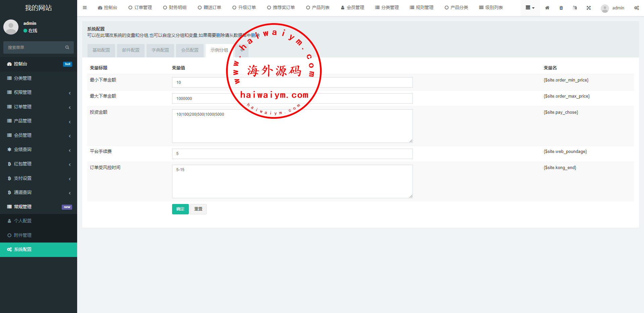644x313 pixels.
Task: Click the language translate icon
Action: [575, 8]
